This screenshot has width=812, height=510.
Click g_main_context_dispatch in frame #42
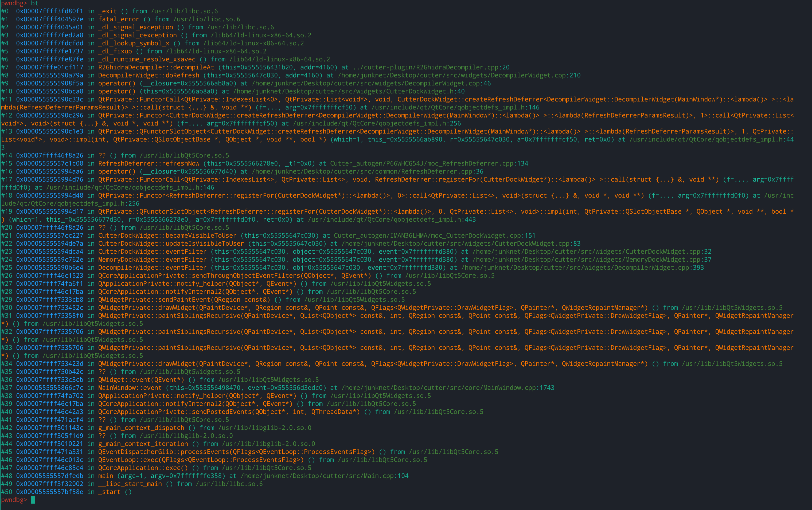click(x=141, y=428)
